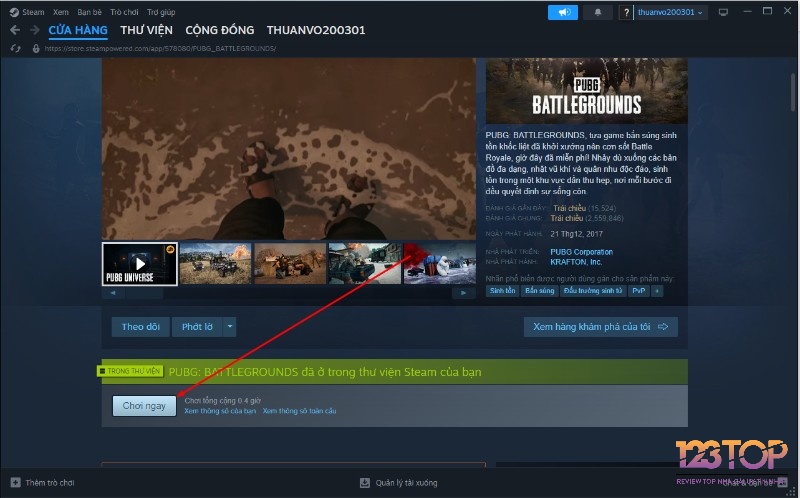
Task: Play the PUBG UNIVERSE video thumbnail
Action: click(140, 264)
